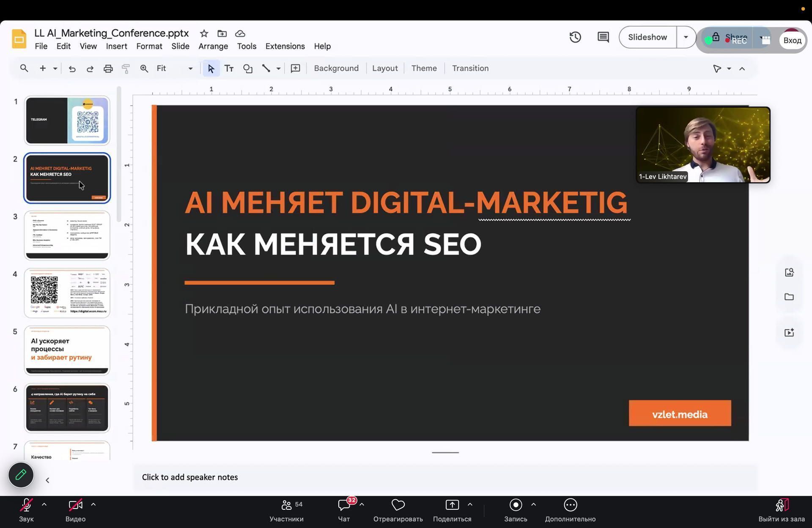
Task: Star the presentation file
Action: pyautogui.click(x=204, y=33)
